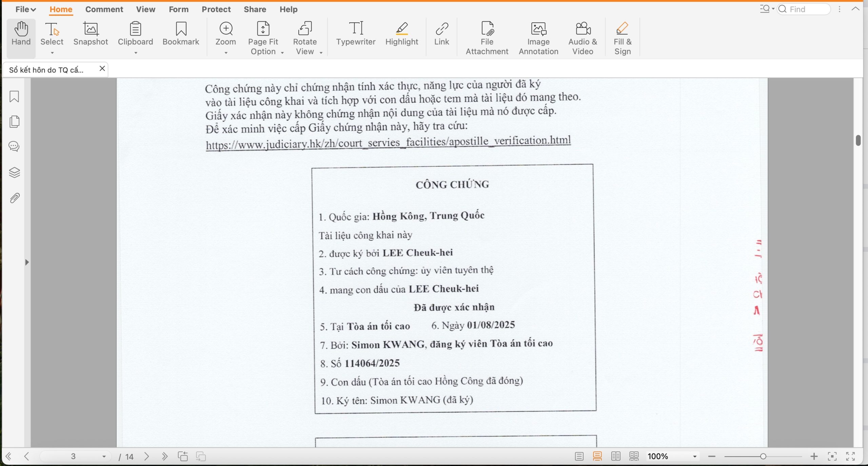Activate the Highlight tool
The height and width of the screenshot is (466, 868).
click(x=402, y=34)
